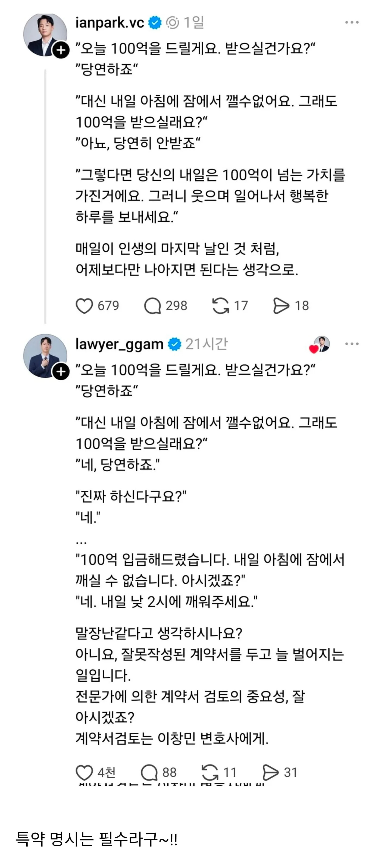Viewport: 391px width, 868px height.
Task: Open lawyer_ggam profile via username
Action: pos(119,344)
